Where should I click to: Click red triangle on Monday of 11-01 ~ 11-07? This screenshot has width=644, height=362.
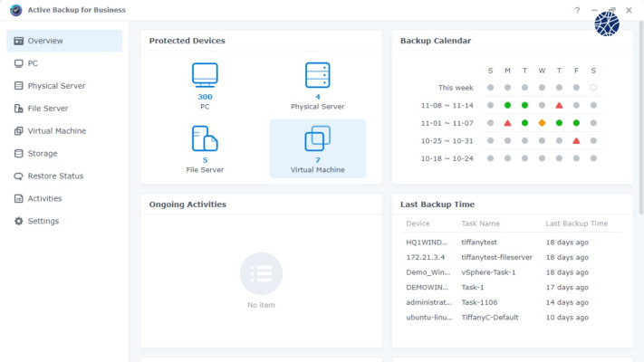pos(507,123)
